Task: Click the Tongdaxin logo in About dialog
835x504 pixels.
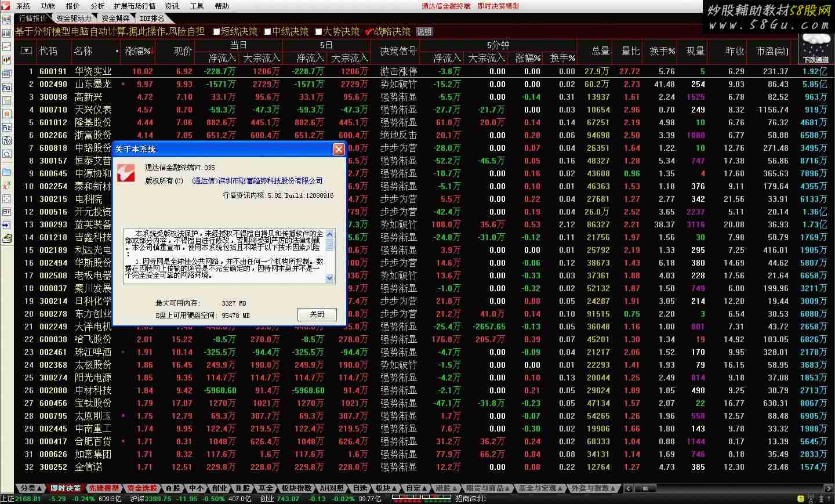Action: (126, 172)
